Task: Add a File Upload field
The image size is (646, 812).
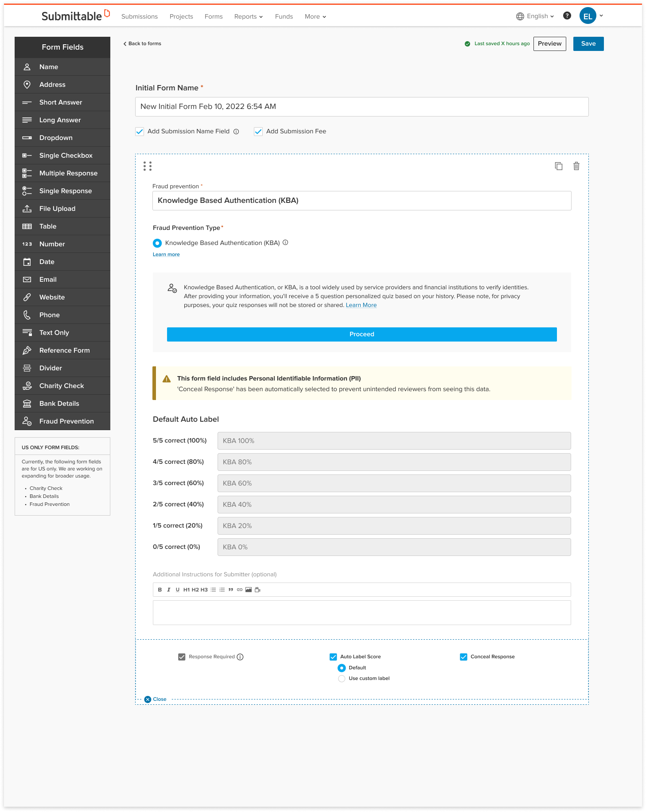Action: coord(62,209)
